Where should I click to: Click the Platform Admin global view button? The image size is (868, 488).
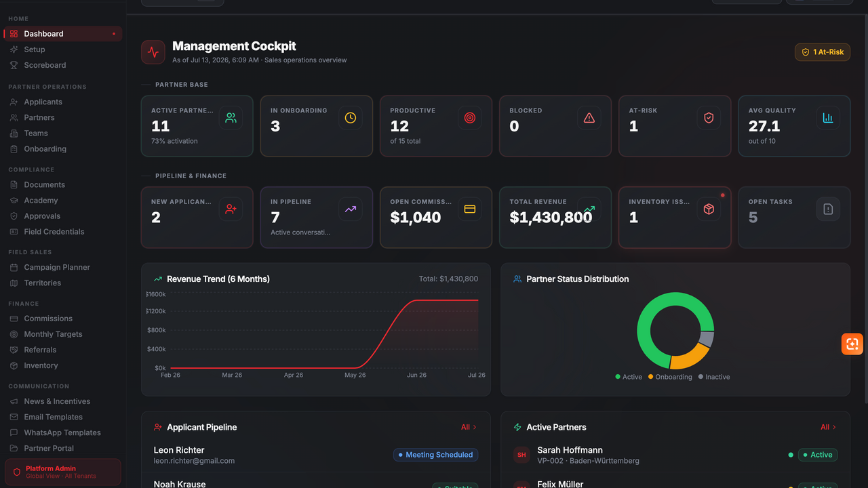[62, 472]
